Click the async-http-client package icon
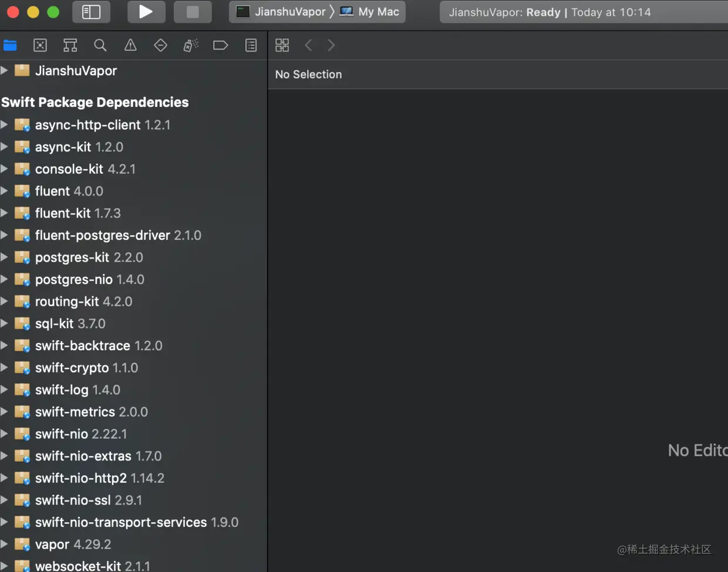Image resolution: width=728 pixels, height=572 pixels. point(22,124)
